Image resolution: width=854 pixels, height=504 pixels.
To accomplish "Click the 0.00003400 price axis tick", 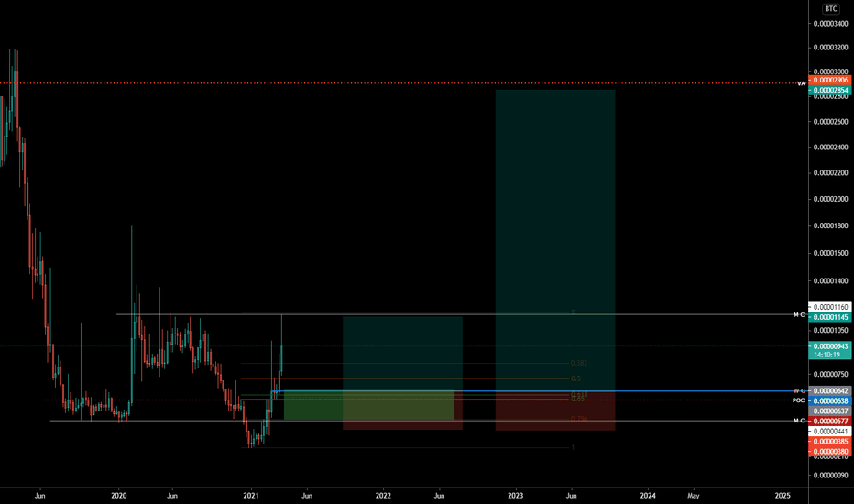I will [830, 24].
